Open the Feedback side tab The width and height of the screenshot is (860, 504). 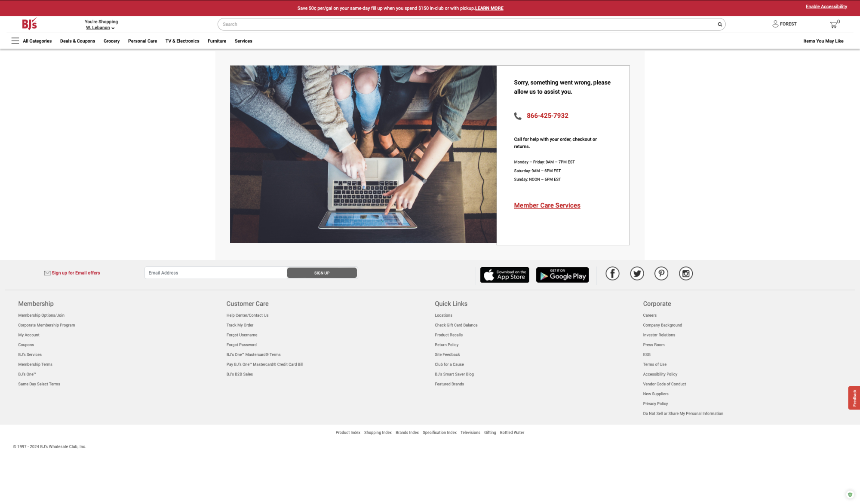coord(854,398)
